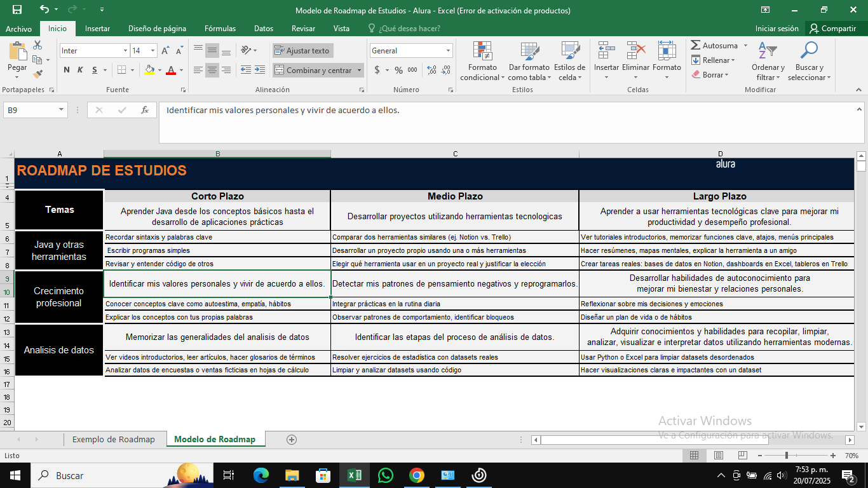Apply the thousands separator 000 icon
The height and width of the screenshot is (488, 868).
[x=412, y=70]
